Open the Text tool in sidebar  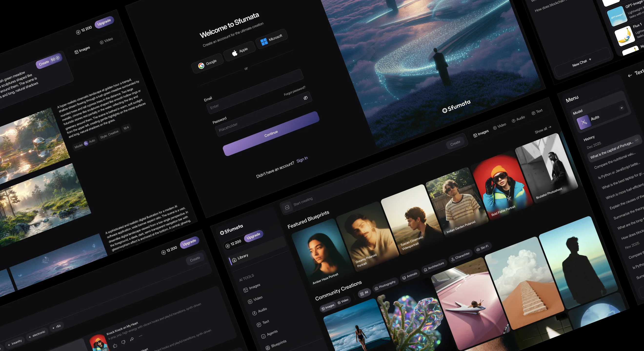click(x=263, y=323)
